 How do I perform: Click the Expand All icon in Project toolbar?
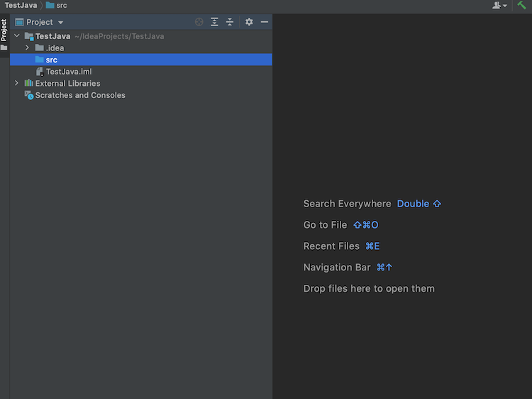point(214,22)
